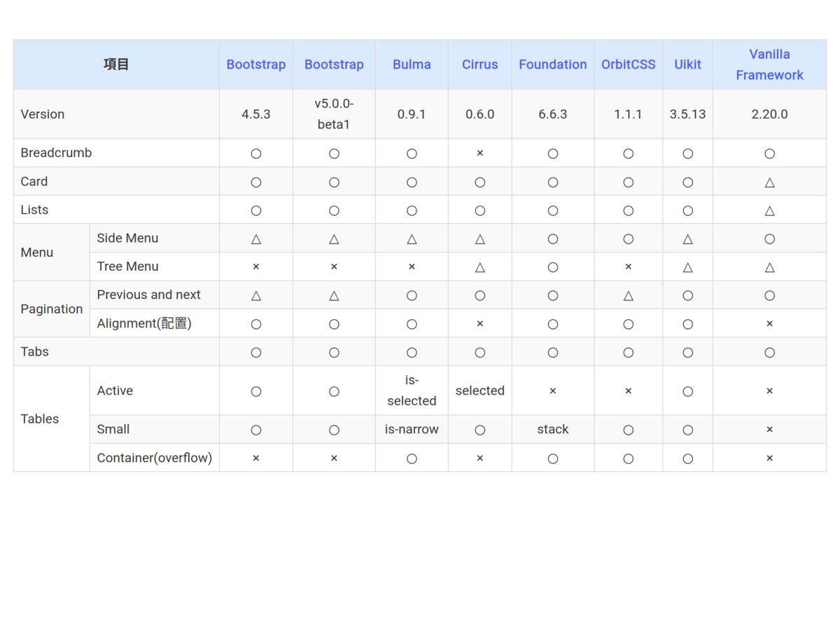Open the first Bootstrap header link

click(256, 64)
